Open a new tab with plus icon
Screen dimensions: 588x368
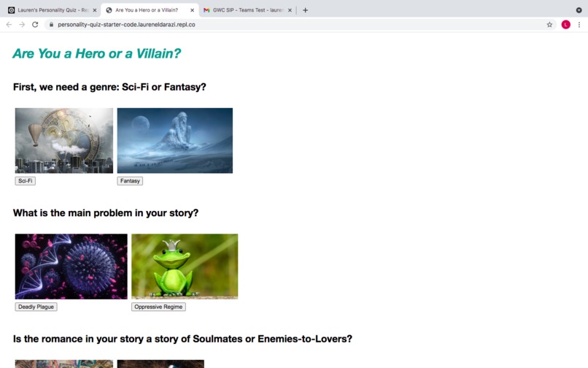[x=305, y=10]
